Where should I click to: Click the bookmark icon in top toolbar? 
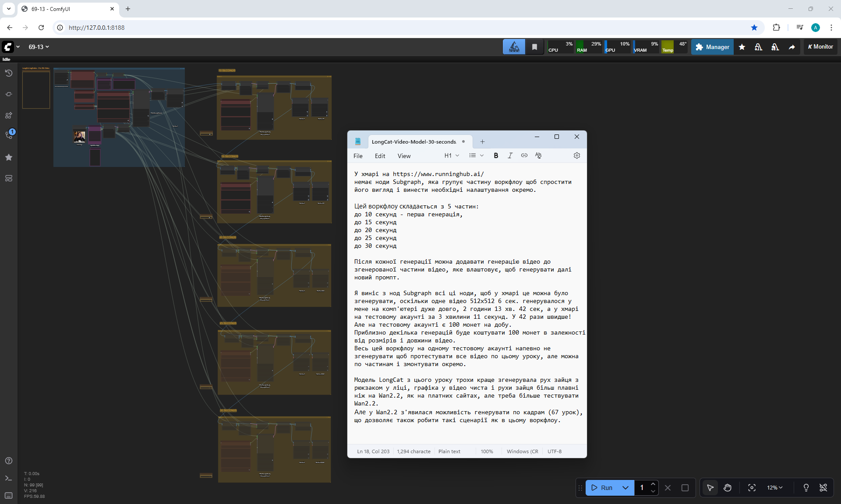point(534,47)
